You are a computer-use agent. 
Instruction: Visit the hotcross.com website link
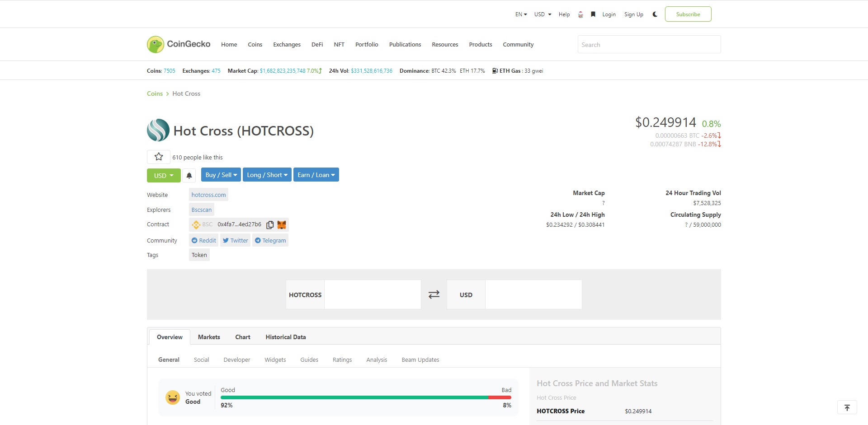[208, 195]
